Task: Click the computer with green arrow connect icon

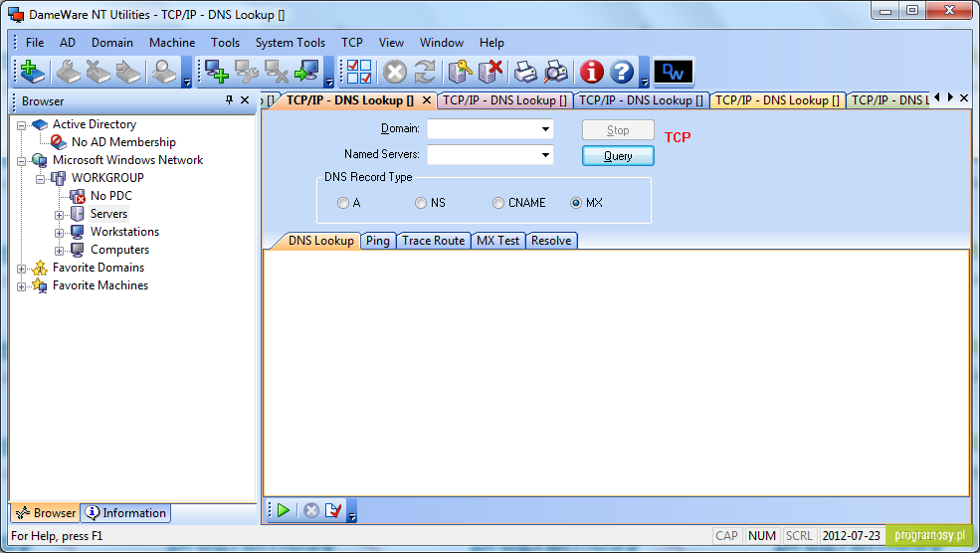Action: [x=306, y=72]
